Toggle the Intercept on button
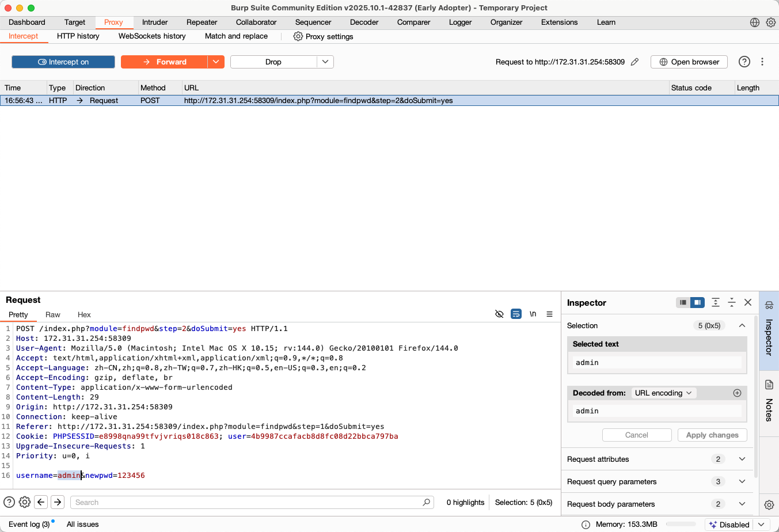The image size is (779, 532). click(x=63, y=62)
